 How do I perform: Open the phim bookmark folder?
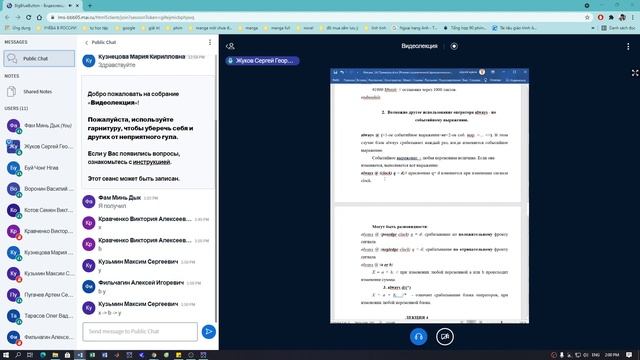(175, 28)
